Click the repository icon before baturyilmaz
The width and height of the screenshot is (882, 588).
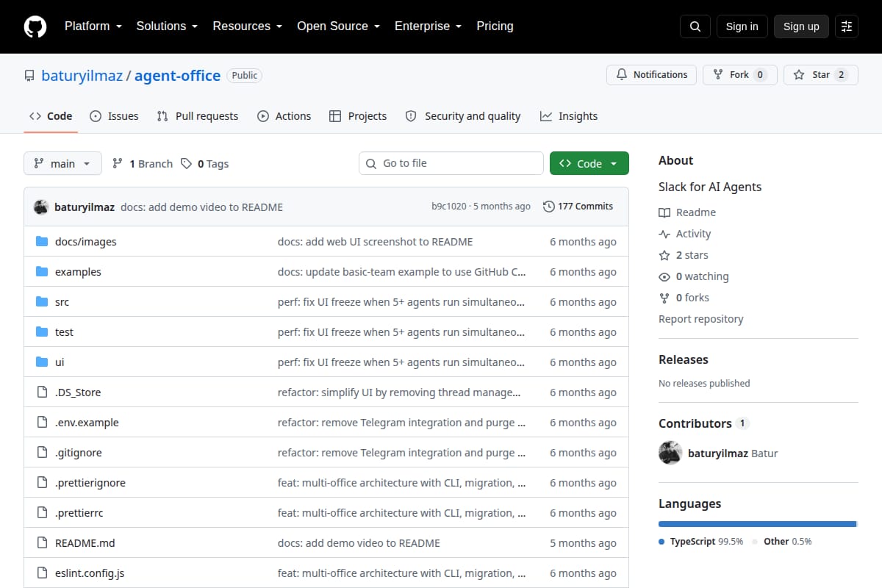pos(29,76)
